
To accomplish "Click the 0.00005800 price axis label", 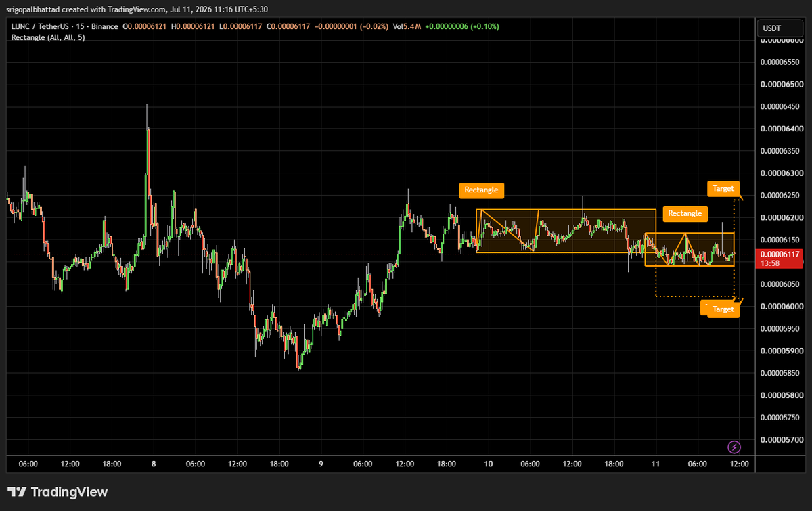I will (782, 395).
